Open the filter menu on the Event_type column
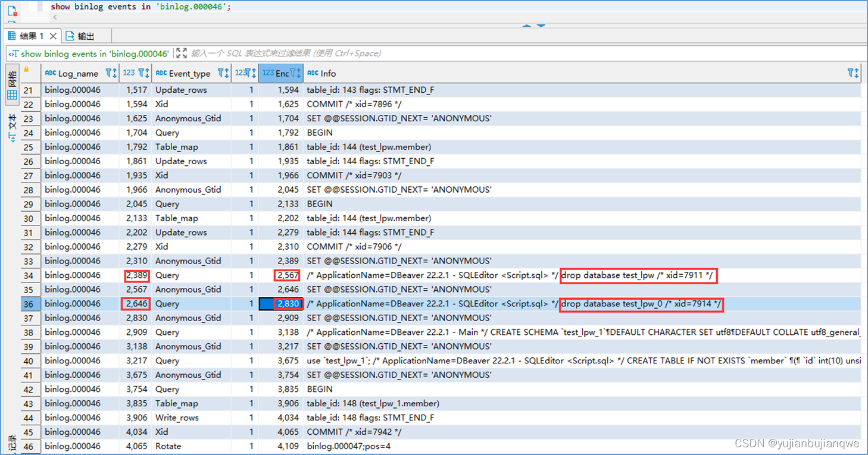 222,73
